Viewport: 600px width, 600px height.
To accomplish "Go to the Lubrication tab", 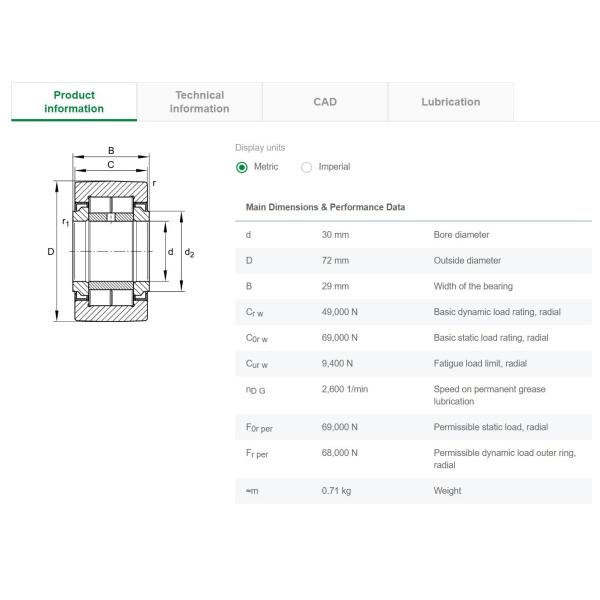I will [x=450, y=102].
